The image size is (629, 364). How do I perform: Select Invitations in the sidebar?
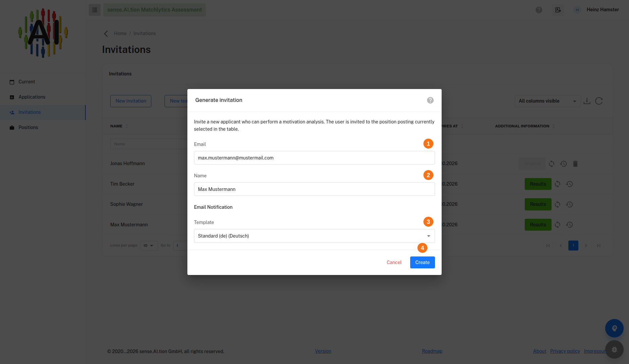tap(43, 112)
